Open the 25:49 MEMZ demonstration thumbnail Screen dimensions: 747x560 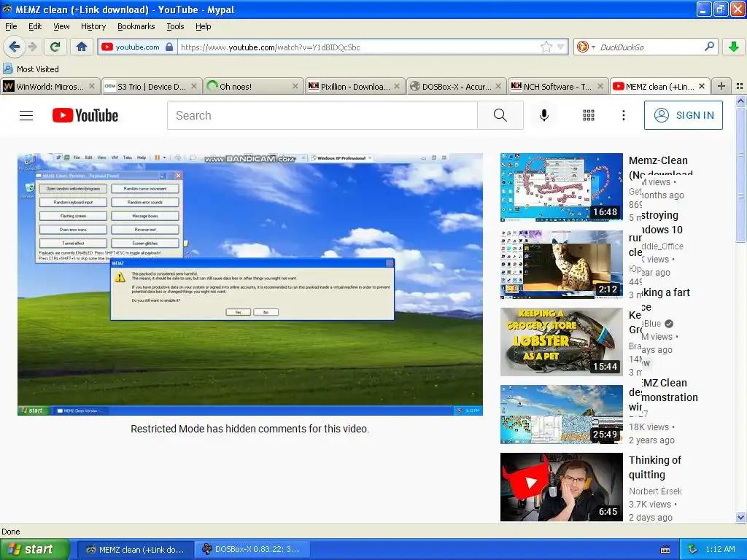click(x=562, y=414)
